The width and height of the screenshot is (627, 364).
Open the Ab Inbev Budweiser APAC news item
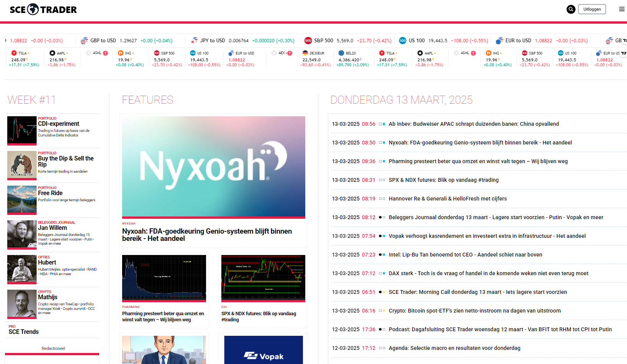coord(474,124)
